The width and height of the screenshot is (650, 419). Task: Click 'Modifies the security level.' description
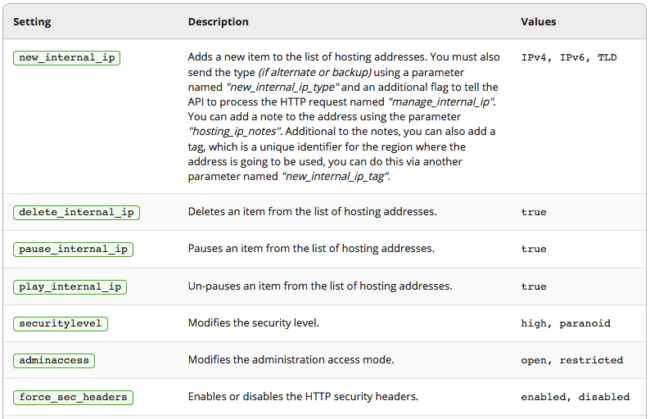tap(254, 323)
